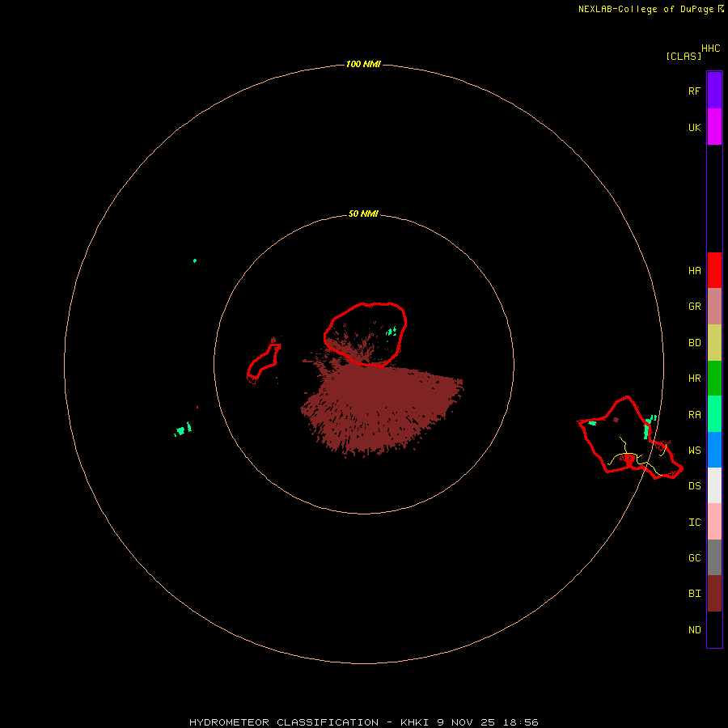728x728 pixels.
Task: Click the RA light green swatch
Action: click(x=714, y=413)
